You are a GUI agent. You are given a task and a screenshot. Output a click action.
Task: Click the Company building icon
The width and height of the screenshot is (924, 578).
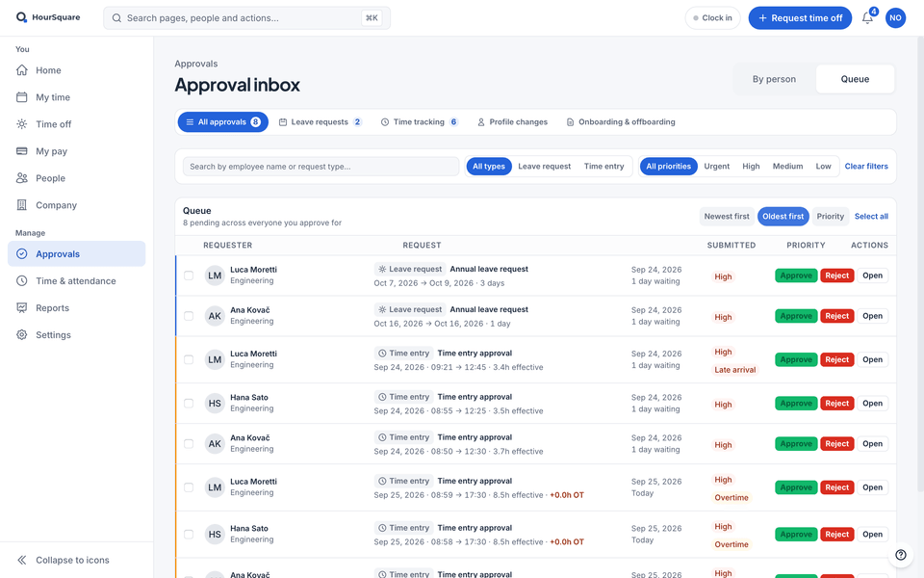click(22, 205)
